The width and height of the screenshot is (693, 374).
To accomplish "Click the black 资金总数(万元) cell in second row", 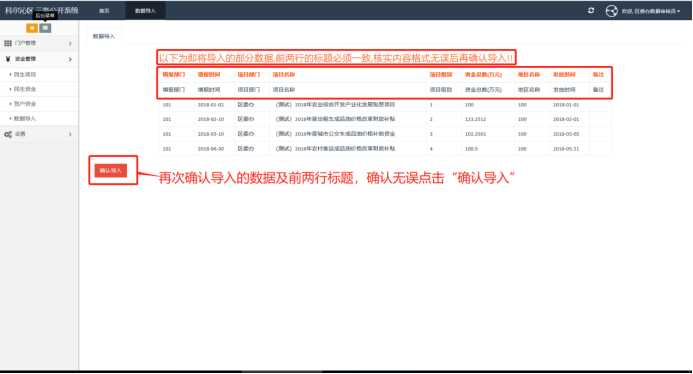I will 483,90.
